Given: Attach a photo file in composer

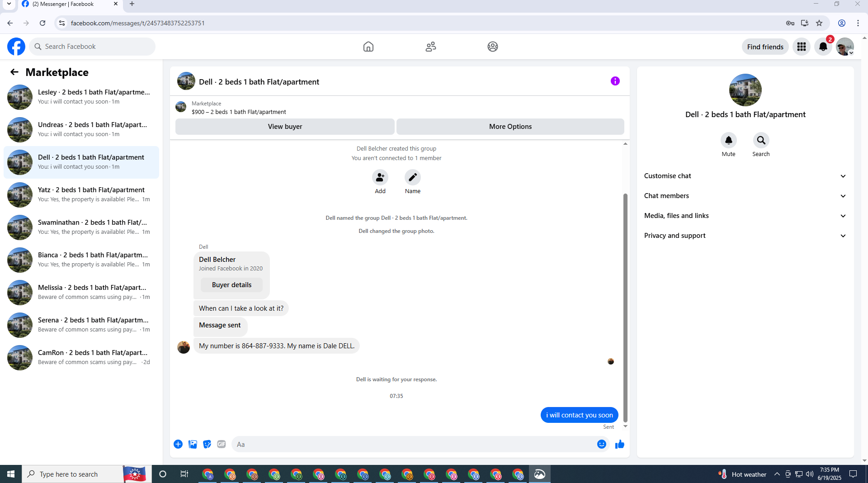Looking at the screenshot, I should pyautogui.click(x=193, y=444).
